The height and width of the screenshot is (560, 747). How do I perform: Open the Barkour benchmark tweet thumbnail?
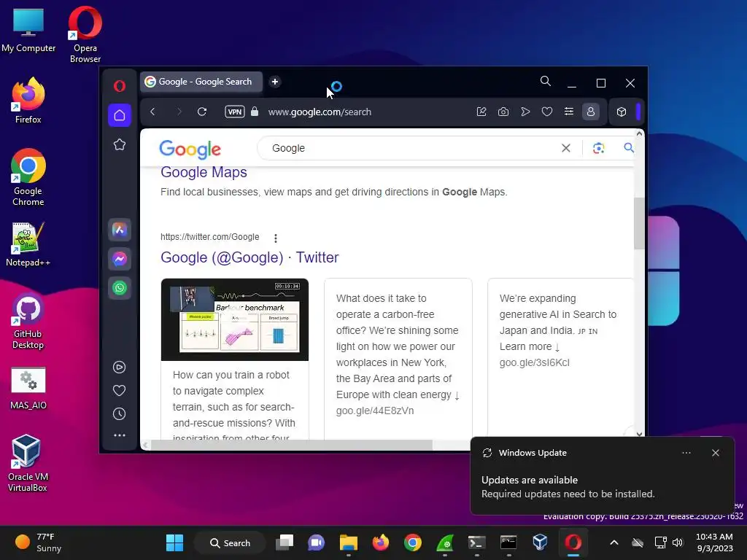pyautogui.click(x=235, y=319)
